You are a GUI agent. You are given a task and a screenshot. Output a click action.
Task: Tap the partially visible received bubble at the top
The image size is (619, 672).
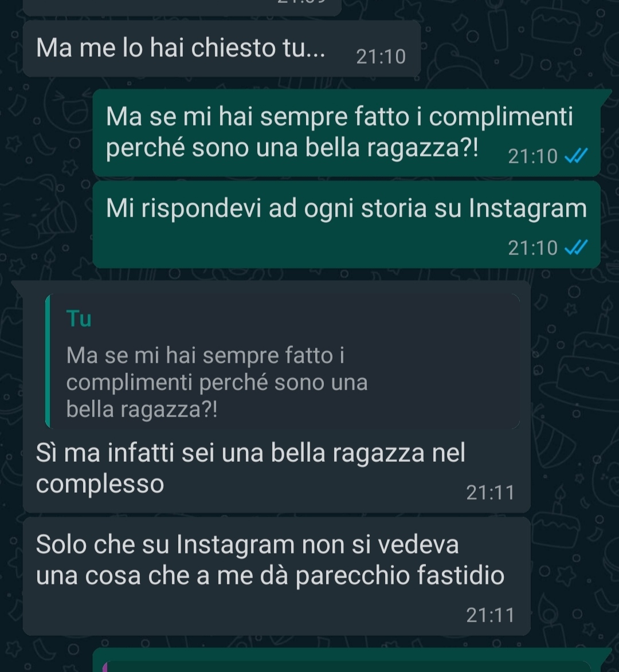click(x=182, y=7)
